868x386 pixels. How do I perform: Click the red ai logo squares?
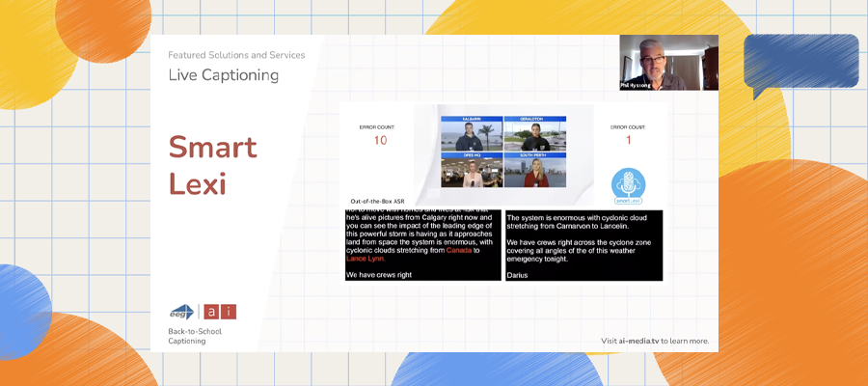220,311
